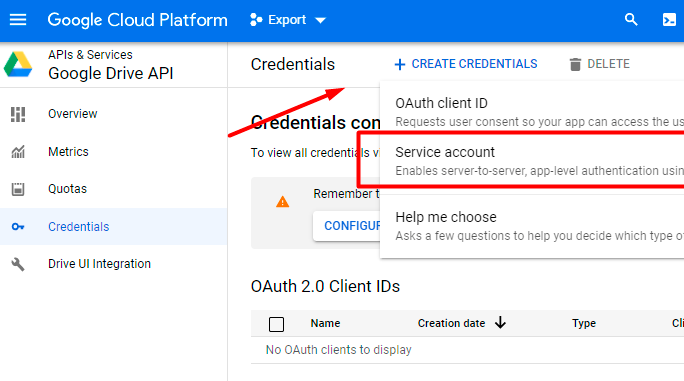Click the Credentials key icon
Image resolution: width=684 pixels, height=381 pixels.
(x=18, y=227)
